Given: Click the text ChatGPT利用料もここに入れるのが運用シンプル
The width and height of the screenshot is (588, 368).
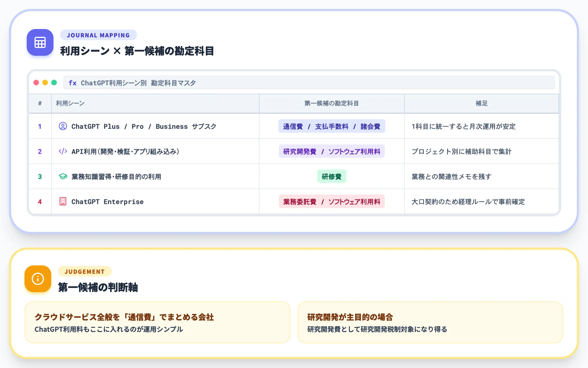Looking at the screenshot, I should tap(109, 329).
